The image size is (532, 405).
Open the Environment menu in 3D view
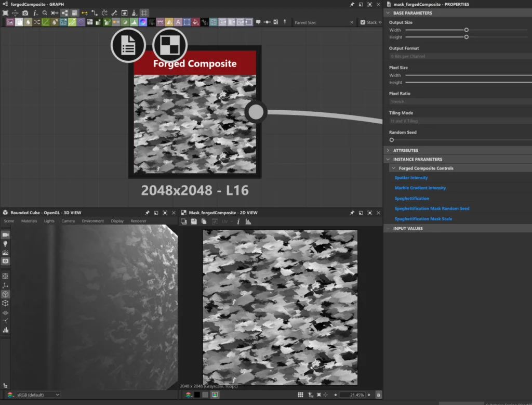(92, 221)
